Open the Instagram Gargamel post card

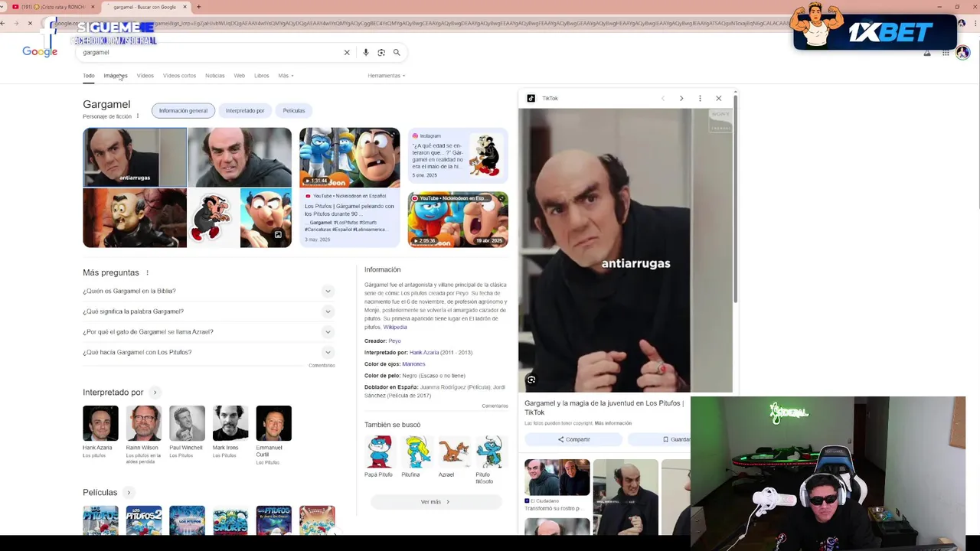[458, 157]
